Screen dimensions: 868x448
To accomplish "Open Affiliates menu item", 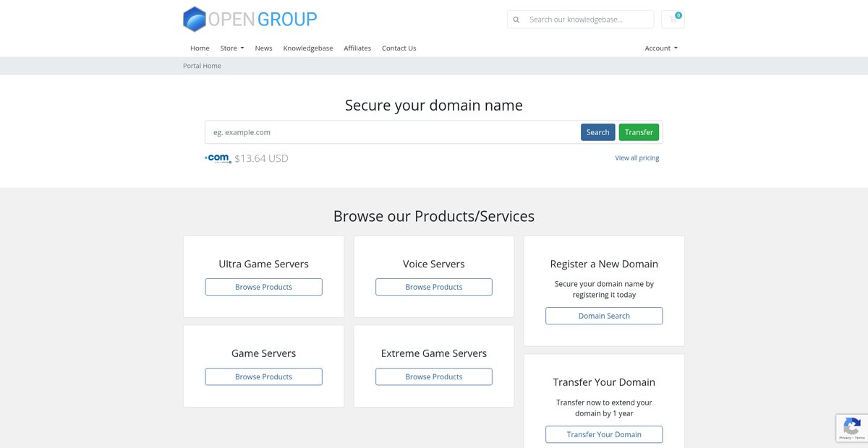I will pos(357,48).
